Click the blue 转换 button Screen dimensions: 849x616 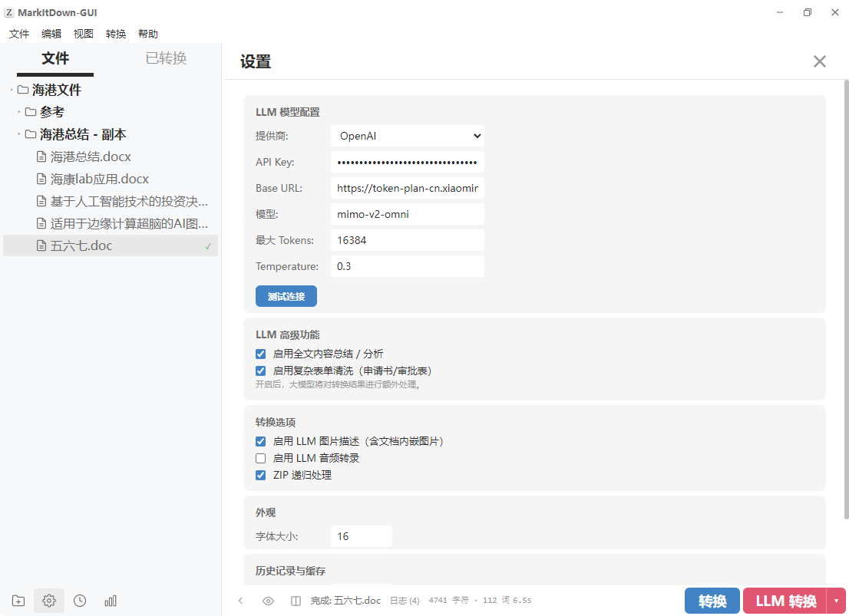click(x=712, y=601)
